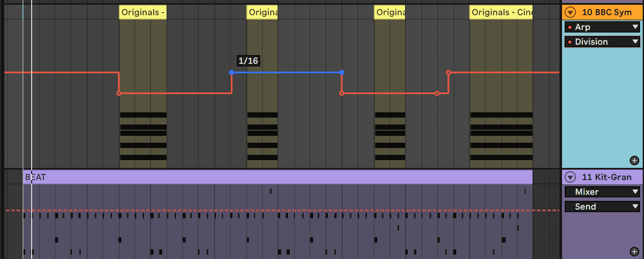Click blue breakpoint at start of 1/16 segment
The width and height of the screenshot is (644, 259).
[x=231, y=72]
